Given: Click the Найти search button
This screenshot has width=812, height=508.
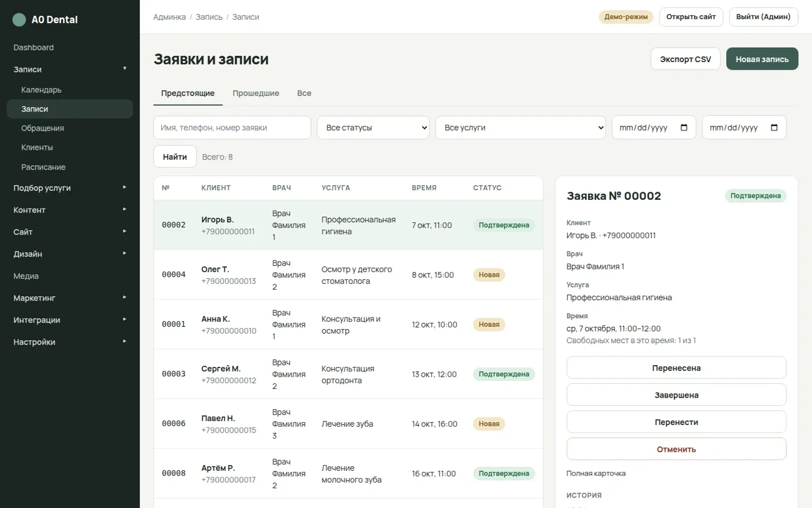Looking at the screenshot, I should pos(175,157).
